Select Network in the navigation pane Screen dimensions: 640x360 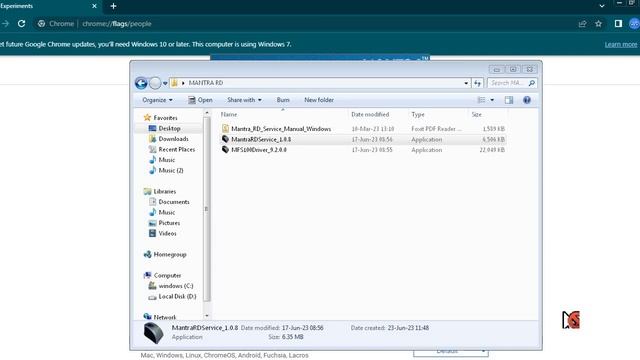pyautogui.click(x=164, y=317)
